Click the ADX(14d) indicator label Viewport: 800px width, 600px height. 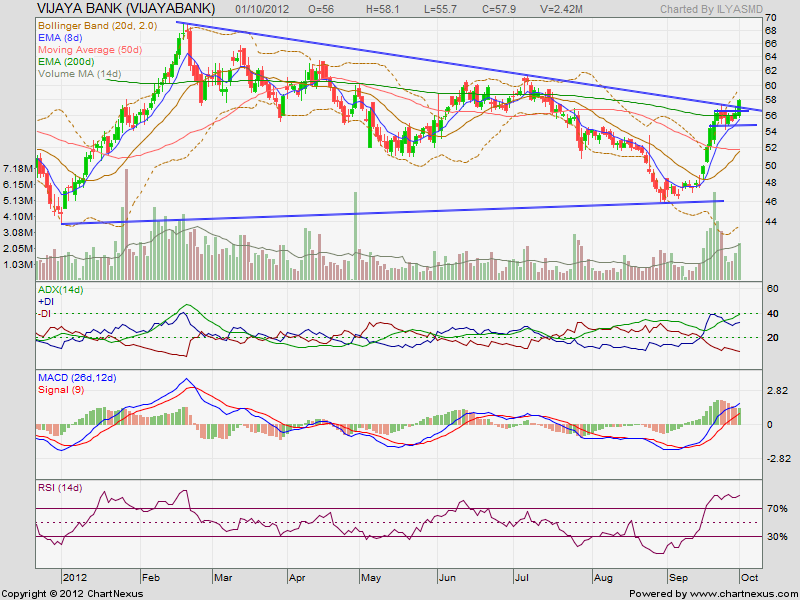61,290
